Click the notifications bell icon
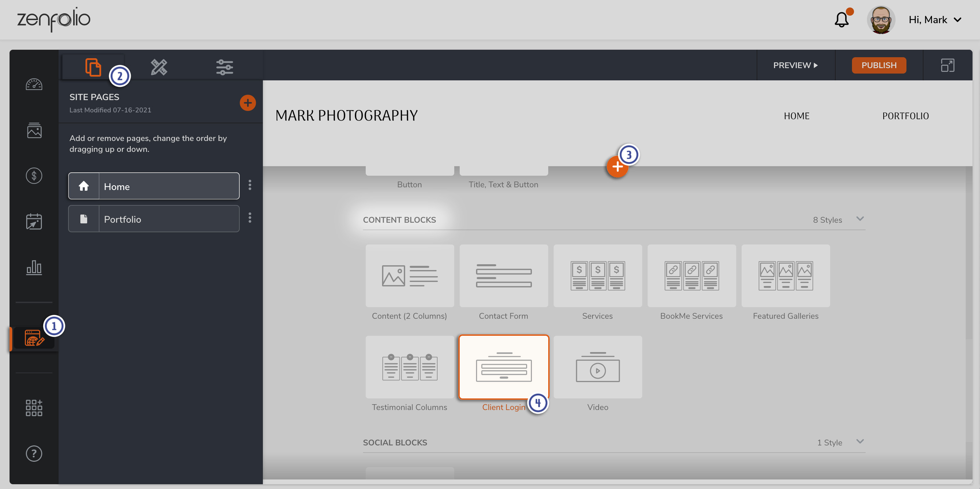Screen dimensions: 980x489 click(x=841, y=20)
